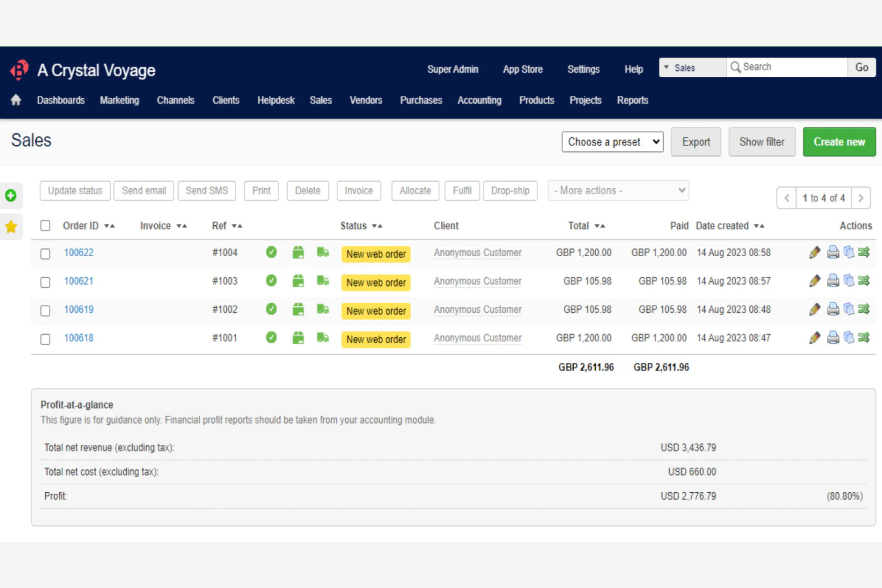Switch to the Purchases menu item
This screenshot has width=882, height=588.
click(421, 100)
